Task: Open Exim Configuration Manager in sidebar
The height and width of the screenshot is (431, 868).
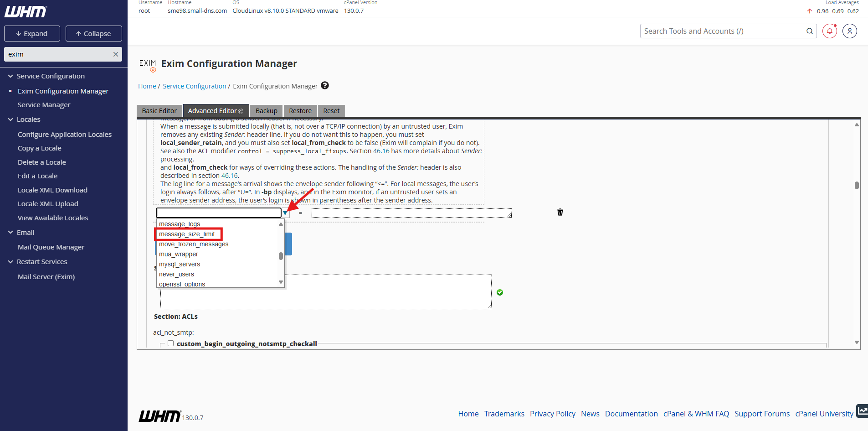Action: pyautogui.click(x=63, y=91)
